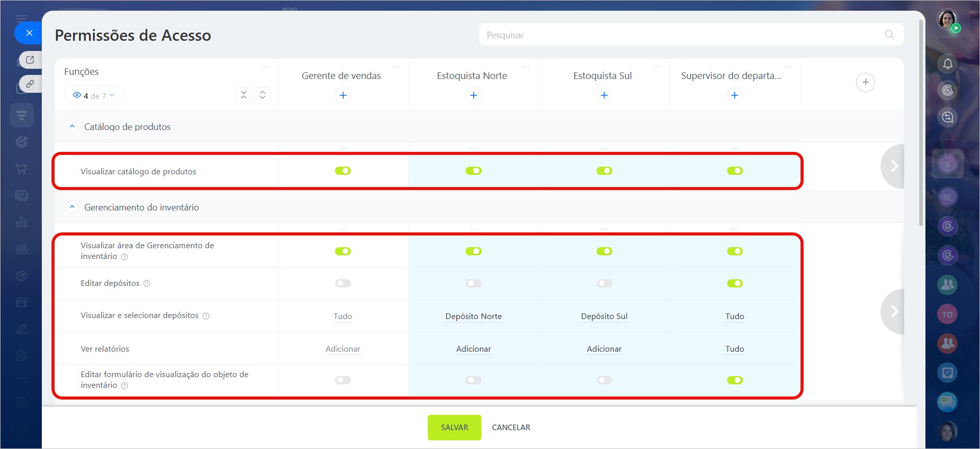
Task: Close the permissions slider panel
Action: [x=29, y=33]
